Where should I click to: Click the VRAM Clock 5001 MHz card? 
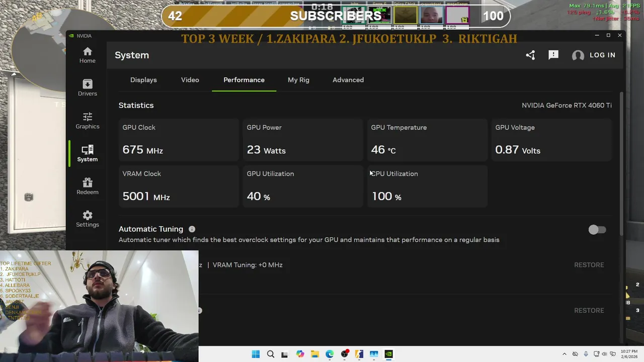(179, 186)
